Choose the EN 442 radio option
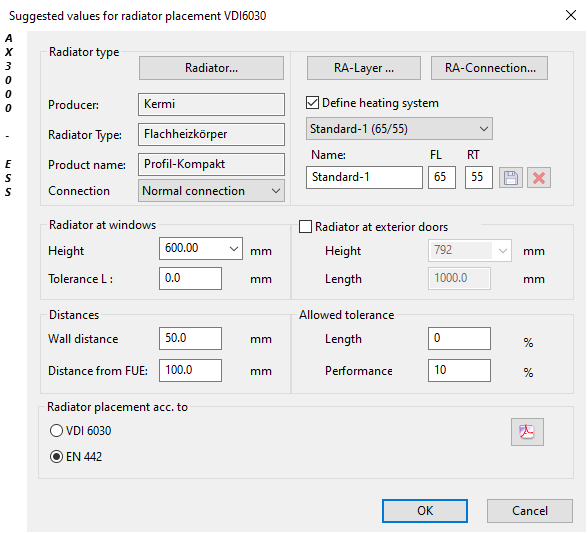Viewport: 587px width, 533px height. (x=56, y=457)
